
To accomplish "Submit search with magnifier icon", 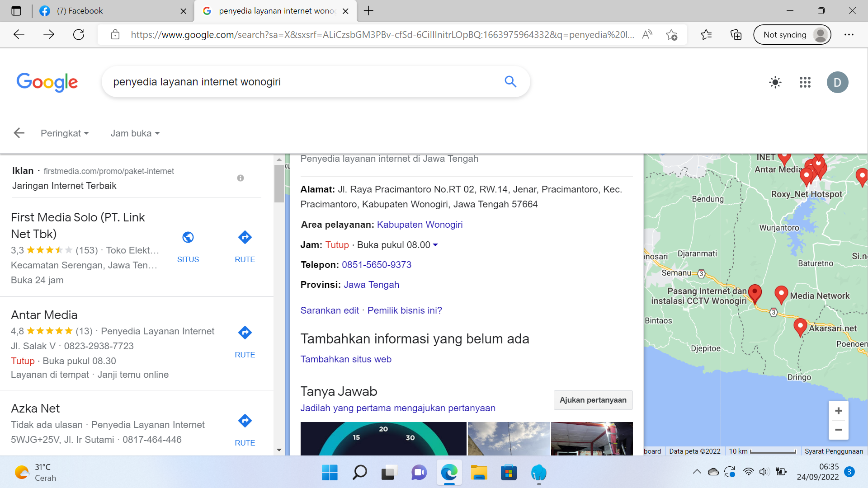I will [510, 81].
